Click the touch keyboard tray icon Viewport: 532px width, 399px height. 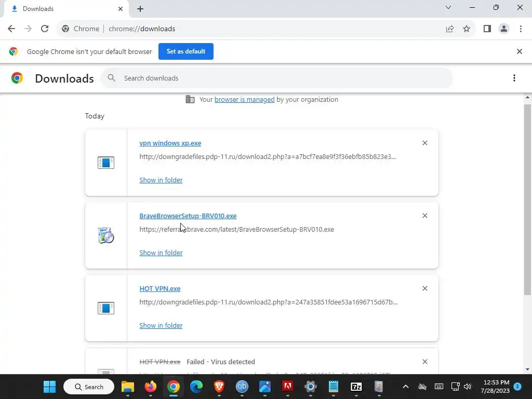pyautogui.click(x=438, y=387)
